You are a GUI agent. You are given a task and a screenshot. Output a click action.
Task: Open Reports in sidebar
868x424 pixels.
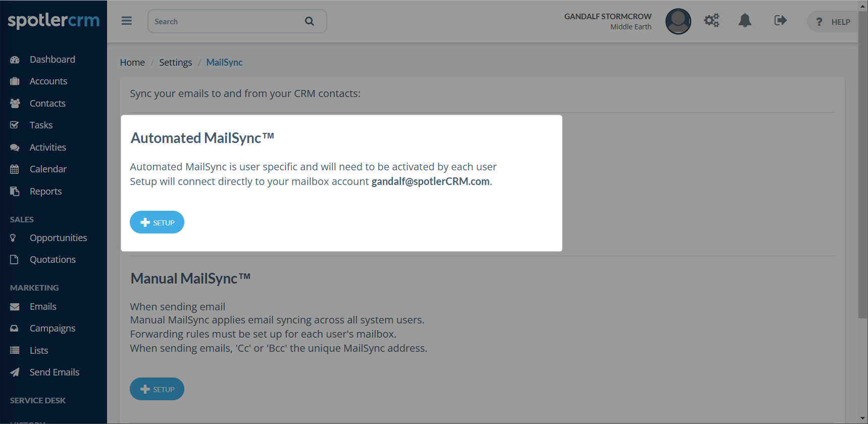[x=45, y=191]
